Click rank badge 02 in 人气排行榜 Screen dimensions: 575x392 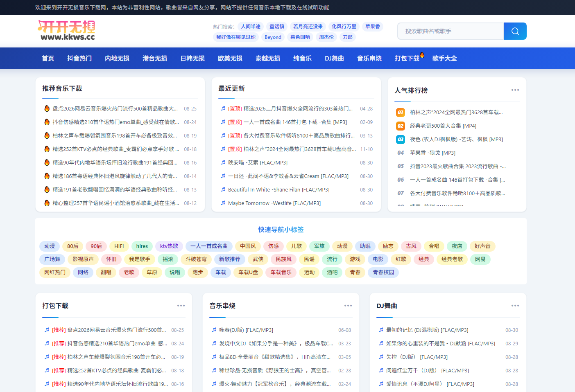tap(401, 126)
